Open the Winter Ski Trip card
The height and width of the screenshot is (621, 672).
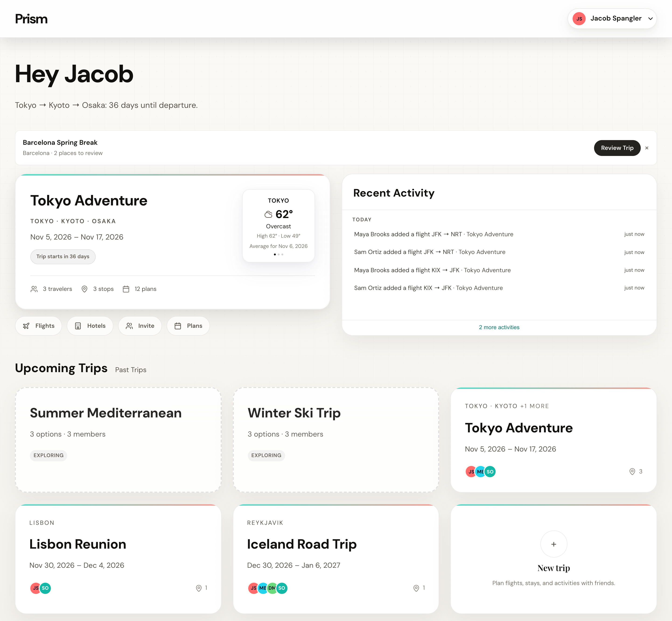(x=336, y=440)
